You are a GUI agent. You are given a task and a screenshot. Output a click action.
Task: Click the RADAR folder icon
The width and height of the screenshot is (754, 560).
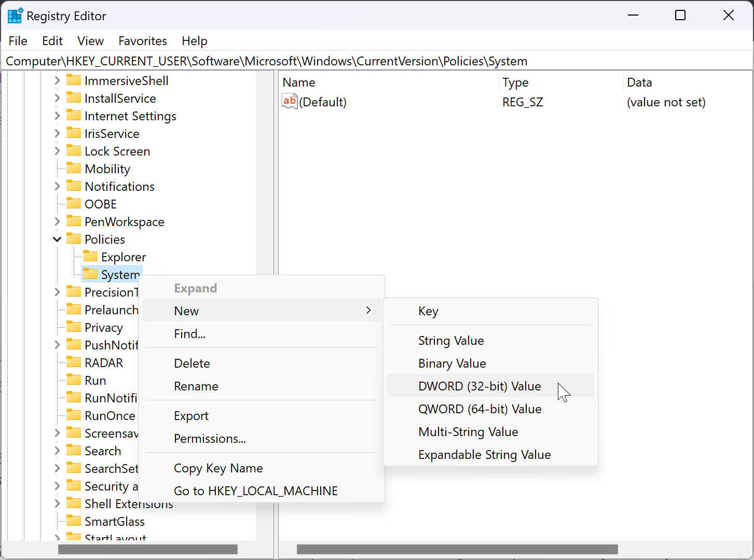[74, 362]
